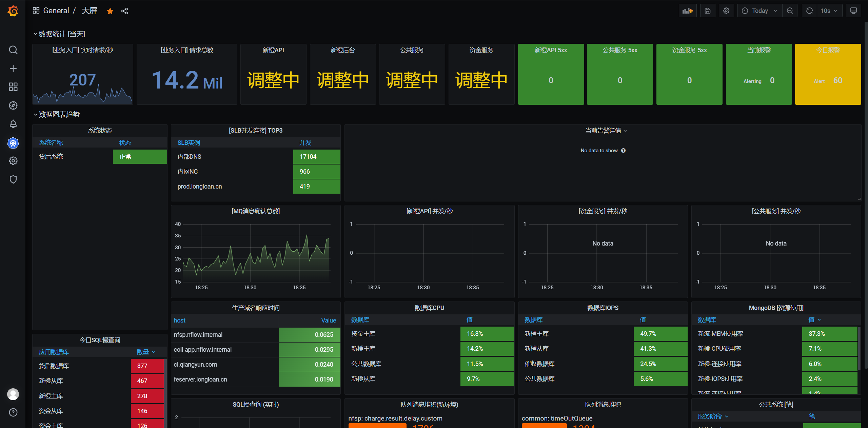Open the dashboard settings gear
Screen dimensions: 868x428
coord(726,11)
